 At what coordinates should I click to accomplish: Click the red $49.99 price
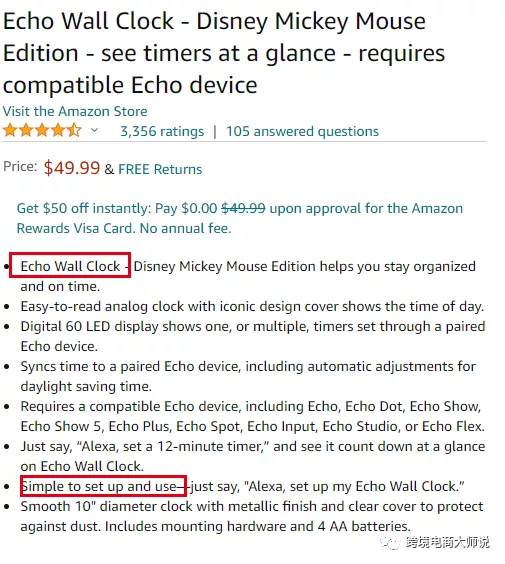tap(72, 168)
